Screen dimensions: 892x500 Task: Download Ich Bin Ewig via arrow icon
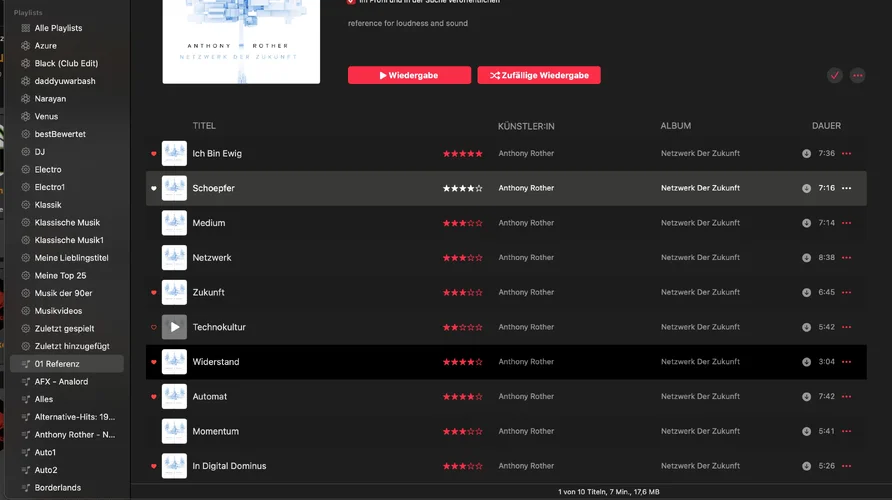806,154
